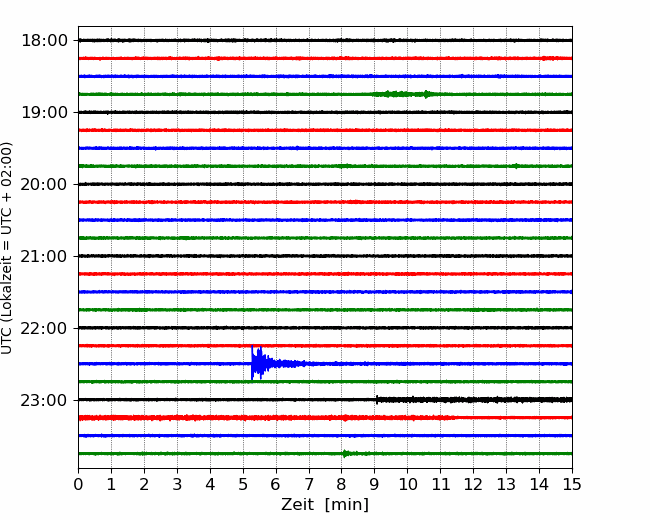Screen dimensions: 650x520
Task: Click the 21:00 y-axis time label
Action: click(x=44, y=257)
